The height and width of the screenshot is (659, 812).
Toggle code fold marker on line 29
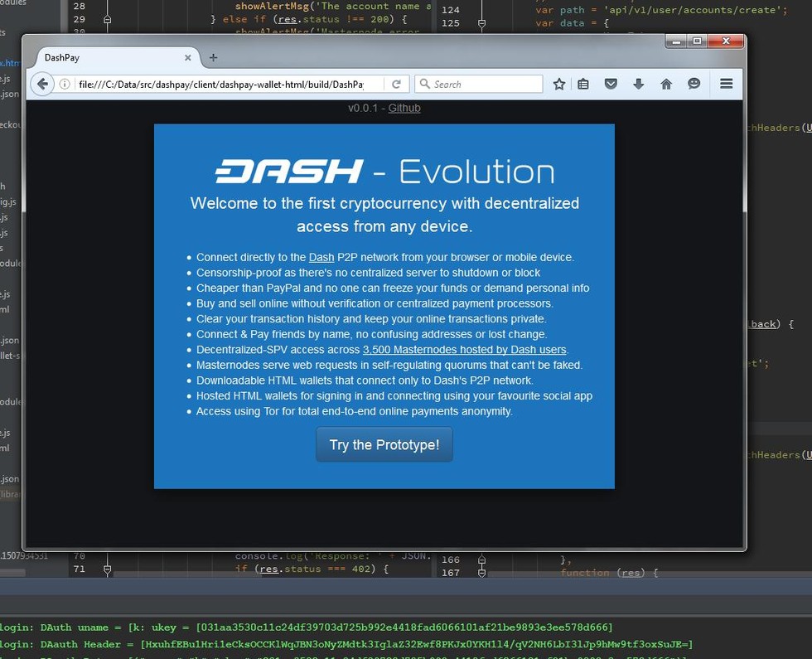point(107,20)
